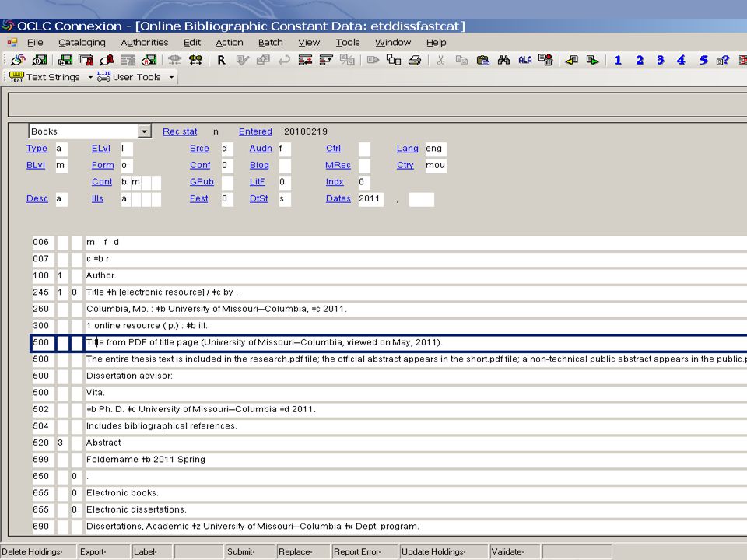Click the Dates field showing 2011
The height and width of the screenshot is (560, 747).
tap(370, 198)
